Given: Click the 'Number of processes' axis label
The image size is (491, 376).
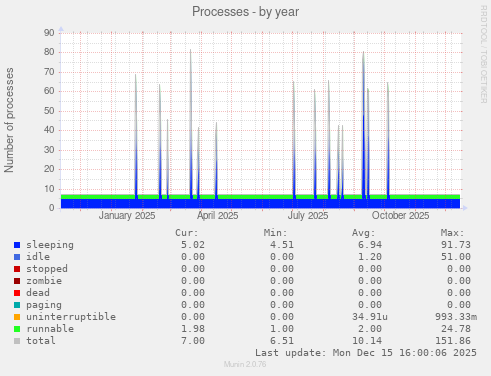Looking at the screenshot, I should 9,120.
